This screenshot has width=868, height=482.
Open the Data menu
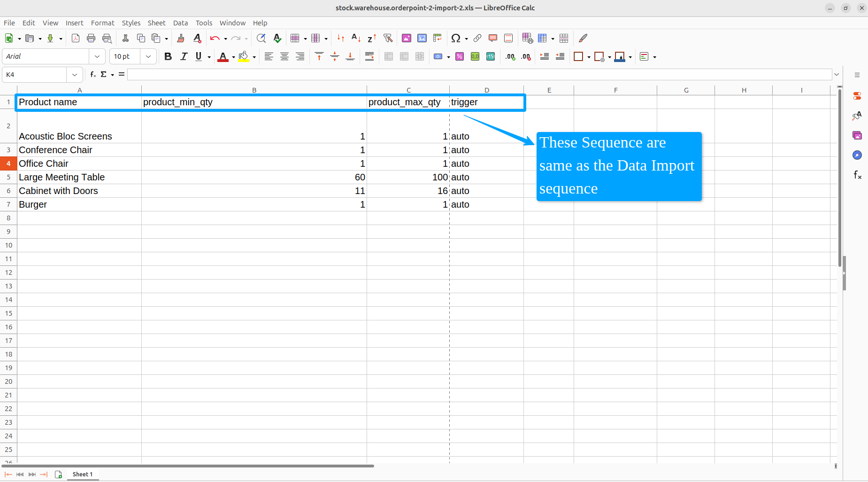[181, 23]
